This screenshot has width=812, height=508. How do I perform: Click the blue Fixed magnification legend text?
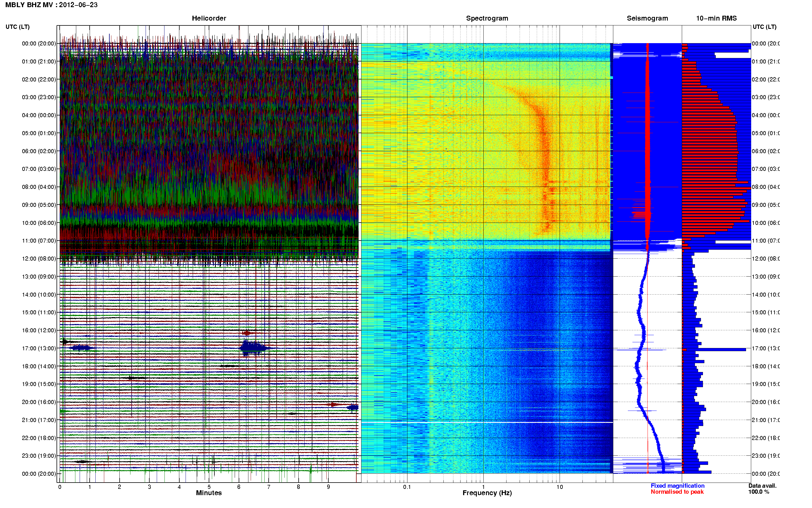click(678, 486)
